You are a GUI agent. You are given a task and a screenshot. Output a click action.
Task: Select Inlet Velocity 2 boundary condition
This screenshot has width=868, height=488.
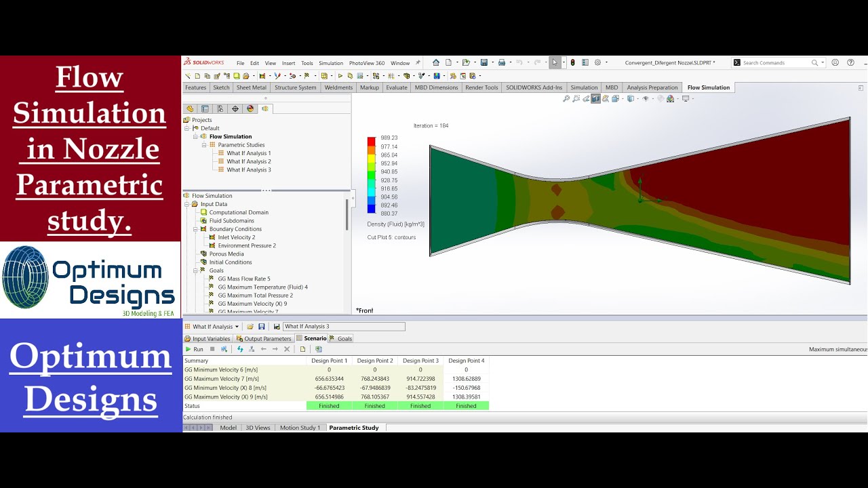click(x=237, y=237)
